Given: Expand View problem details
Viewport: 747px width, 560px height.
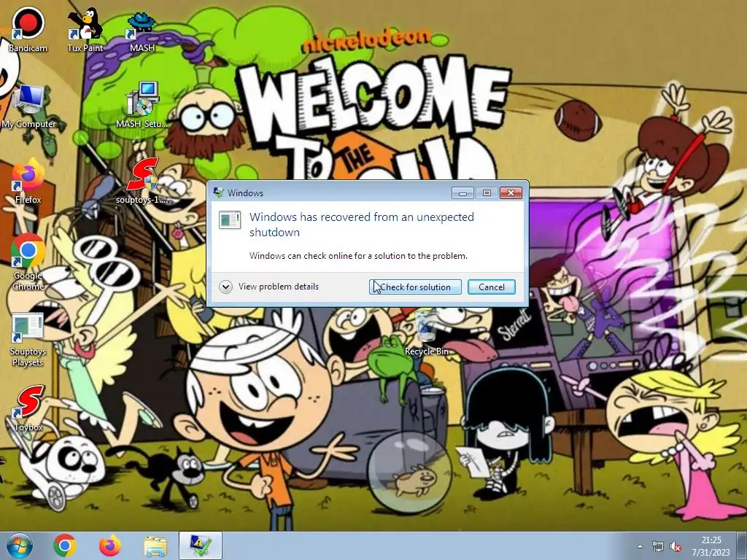Looking at the screenshot, I should 269,287.
